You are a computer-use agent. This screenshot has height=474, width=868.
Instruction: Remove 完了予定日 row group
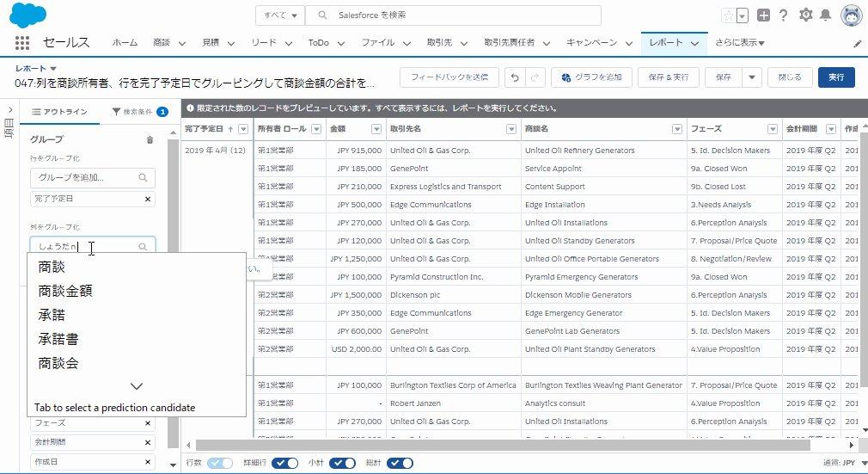[148, 199]
